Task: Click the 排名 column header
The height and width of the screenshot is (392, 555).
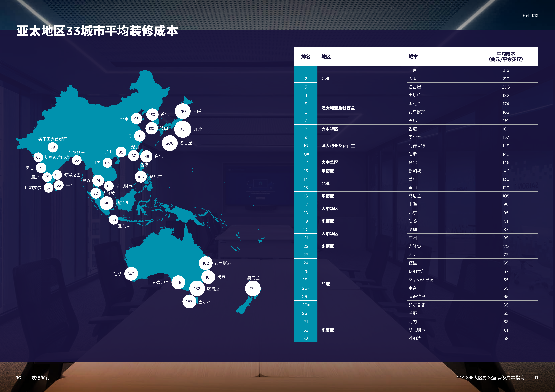Action: tap(306, 56)
